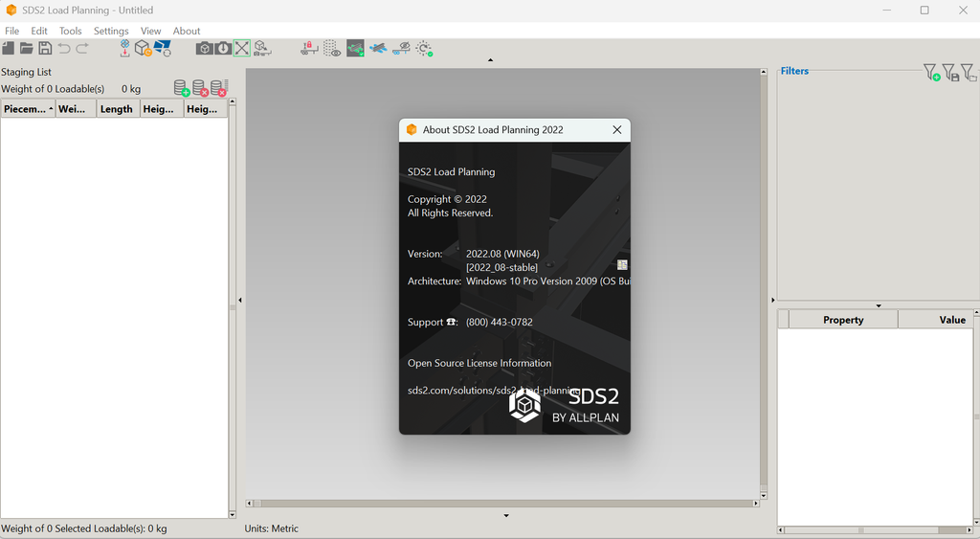Viewport: 980px width, 539px height.
Task: Toggle the green-outlined fit-to-view arrows icon
Action: click(x=242, y=48)
